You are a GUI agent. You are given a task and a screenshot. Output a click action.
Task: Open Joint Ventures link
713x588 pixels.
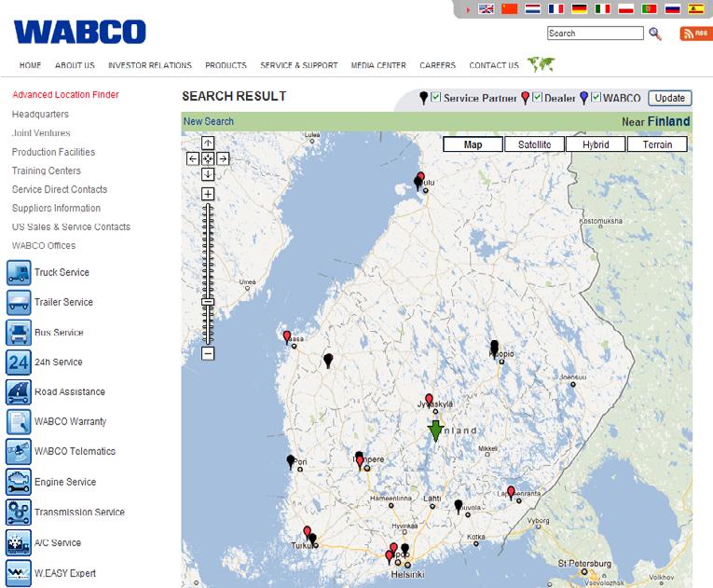coord(41,132)
